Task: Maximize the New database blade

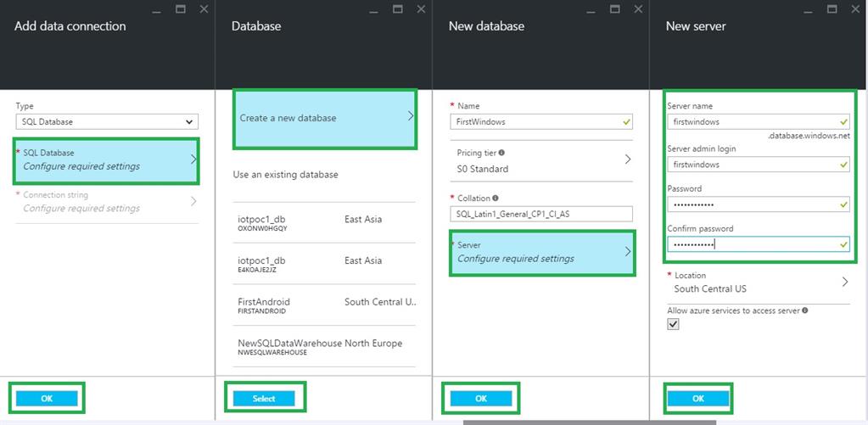Action: 614,8
